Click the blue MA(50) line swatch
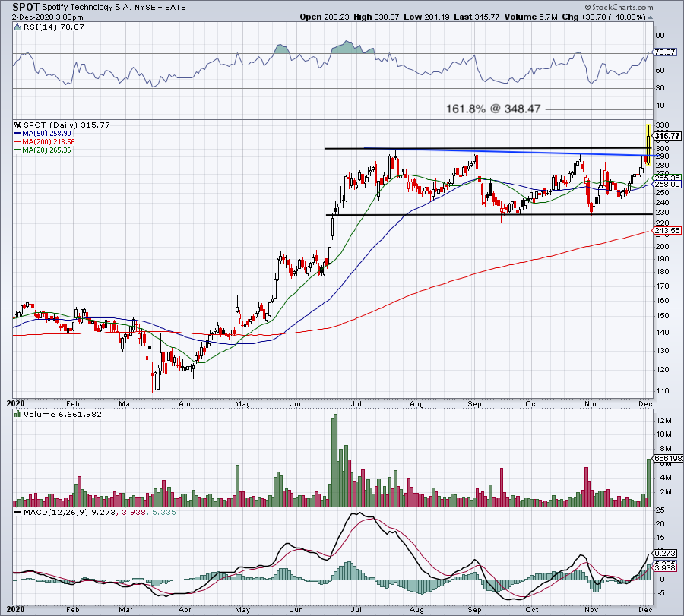684x616 pixels. (18, 134)
